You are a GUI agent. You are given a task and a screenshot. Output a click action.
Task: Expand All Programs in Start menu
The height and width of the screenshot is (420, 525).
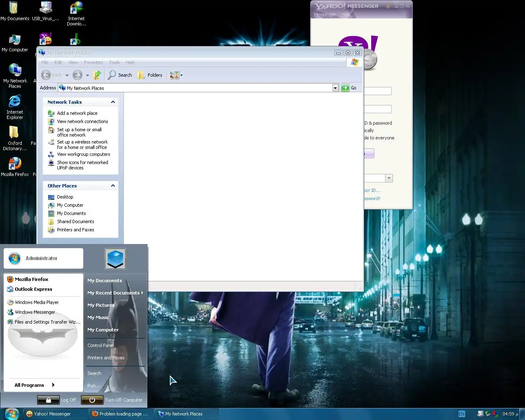click(x=34, y=385)
